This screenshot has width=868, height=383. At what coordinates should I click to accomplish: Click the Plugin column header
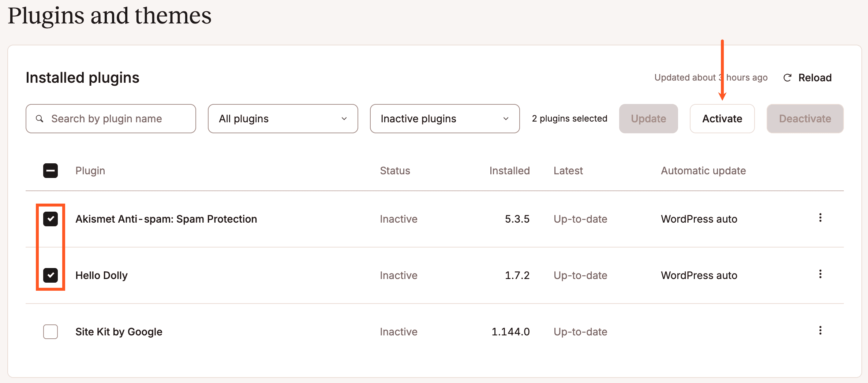pos(90,171)
